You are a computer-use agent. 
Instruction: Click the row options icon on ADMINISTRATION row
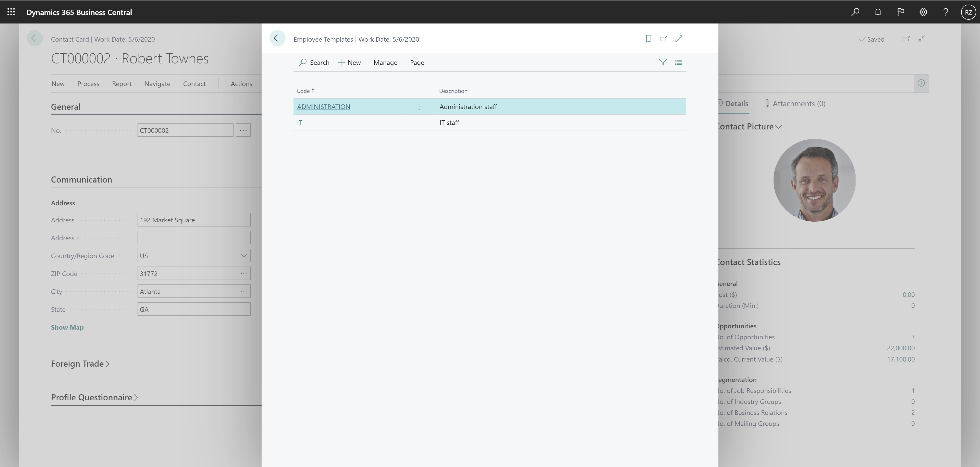(x=419, y=106)
